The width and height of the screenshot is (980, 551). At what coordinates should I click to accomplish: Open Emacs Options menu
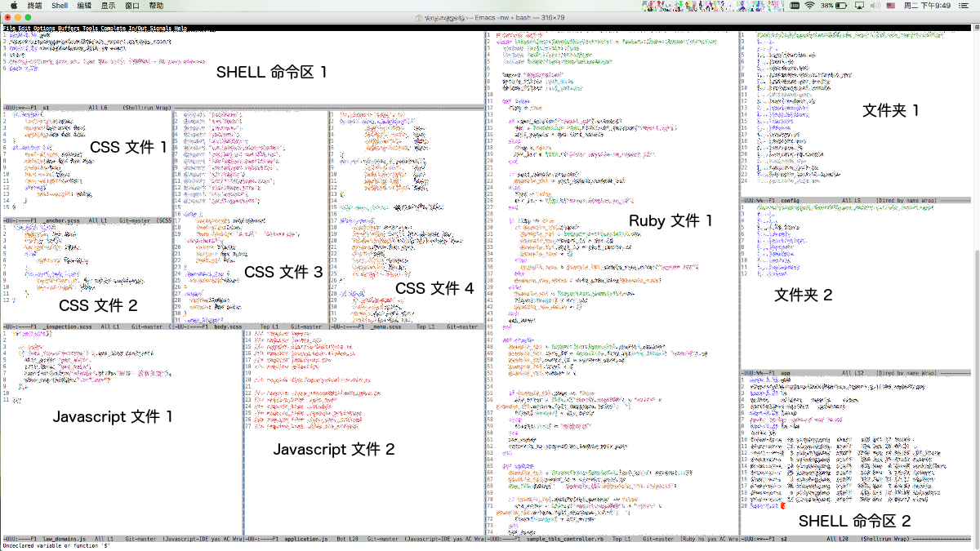pos(44,28)
